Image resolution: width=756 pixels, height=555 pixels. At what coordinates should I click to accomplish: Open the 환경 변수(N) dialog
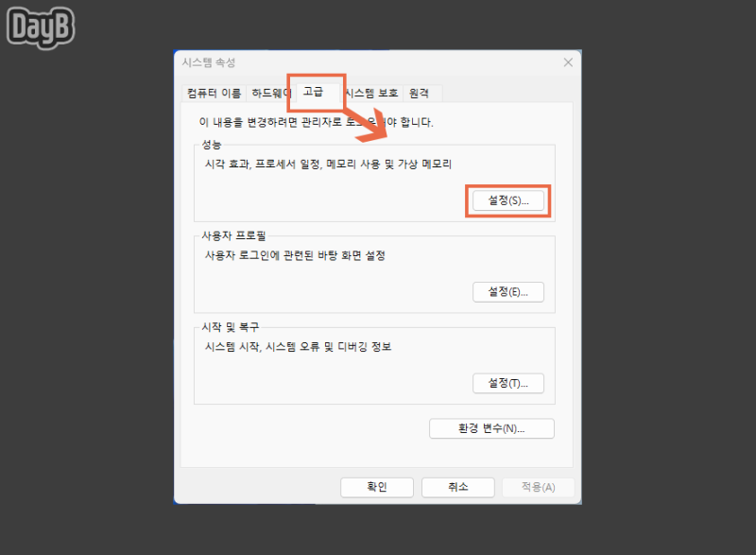(x=491, y=428)
